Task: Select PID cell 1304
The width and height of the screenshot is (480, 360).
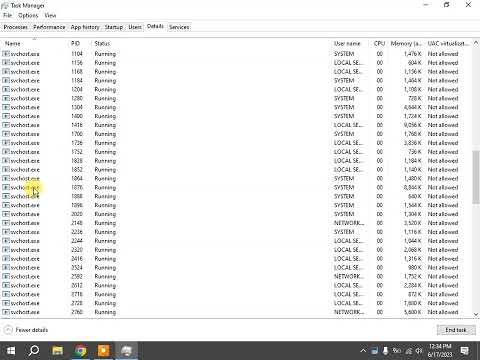Action: [77, 107]
